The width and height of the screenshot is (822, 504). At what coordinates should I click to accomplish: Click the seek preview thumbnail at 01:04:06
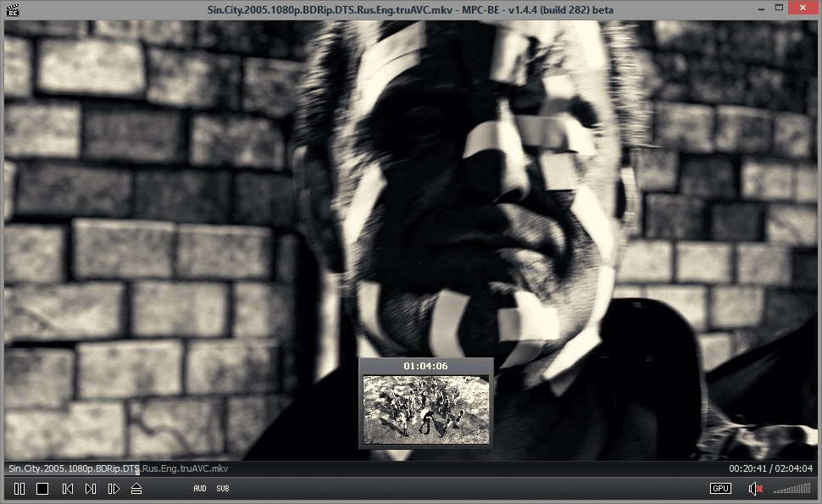point(425,409)
